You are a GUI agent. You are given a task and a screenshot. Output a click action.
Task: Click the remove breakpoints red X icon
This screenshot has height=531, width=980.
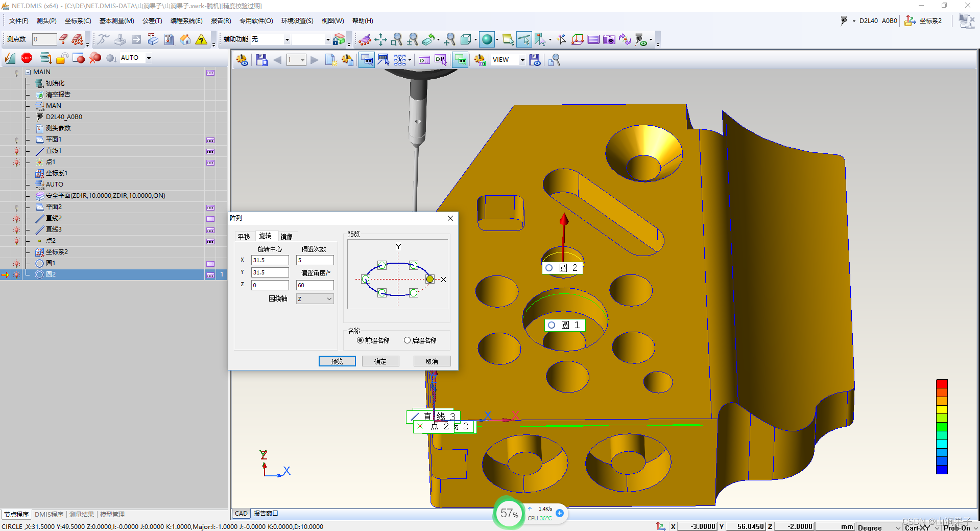tap(95, 58)
